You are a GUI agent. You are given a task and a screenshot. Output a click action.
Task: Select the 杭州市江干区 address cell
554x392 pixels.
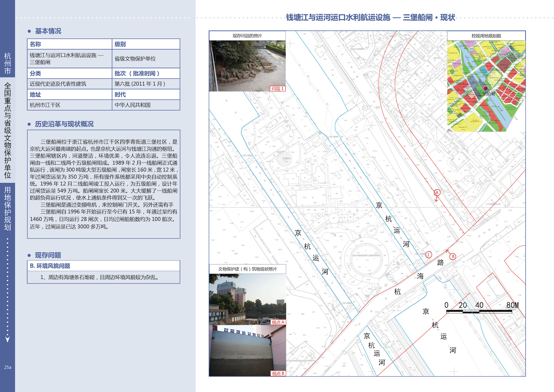coord(70,105)
